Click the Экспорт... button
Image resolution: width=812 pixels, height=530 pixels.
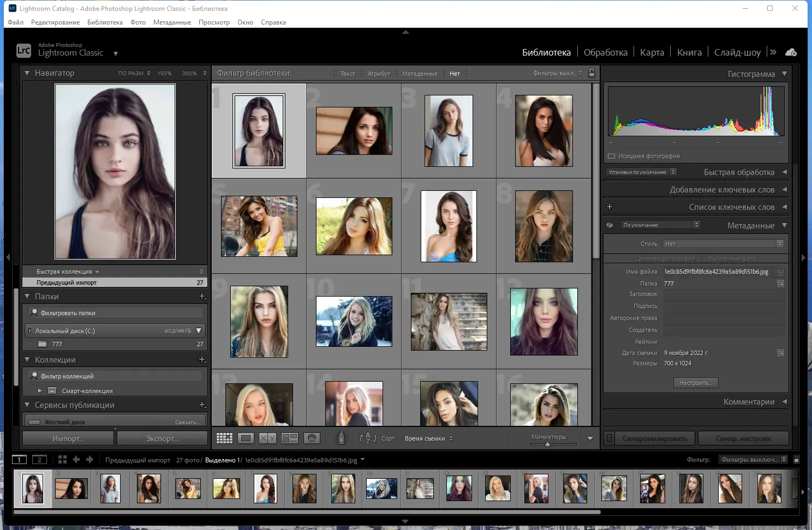pos(162,439)
